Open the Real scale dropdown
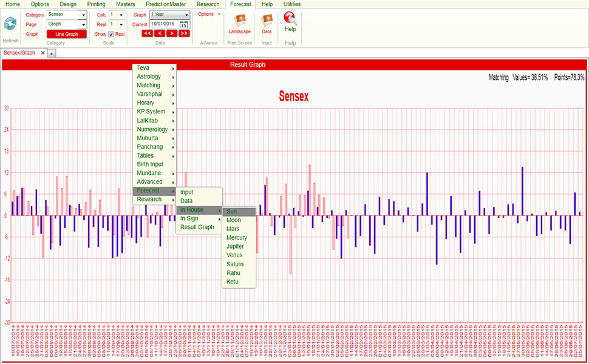The width and height of the screenshot is (589, 364). click(x=121, y=24)
